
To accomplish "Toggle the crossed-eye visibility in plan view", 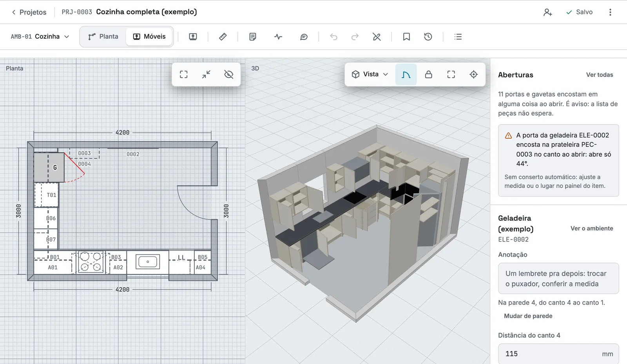I will click(229, 74).
